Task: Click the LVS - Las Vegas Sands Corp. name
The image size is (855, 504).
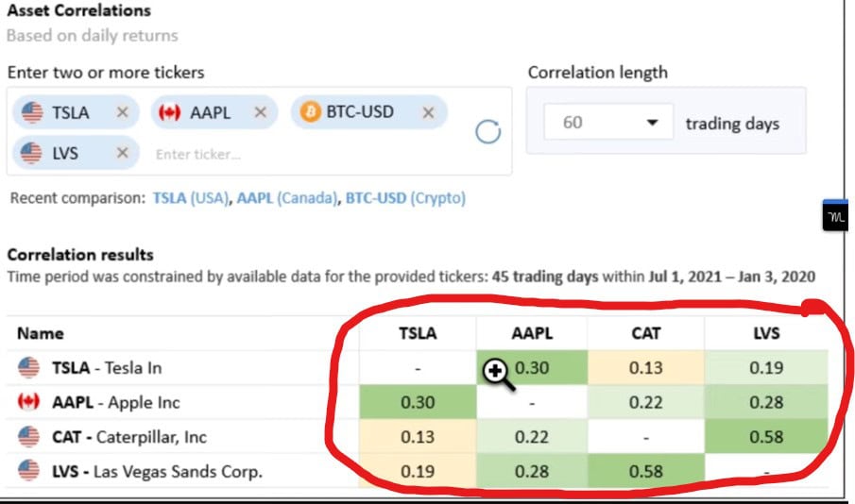Action: (x=157, y=471)
